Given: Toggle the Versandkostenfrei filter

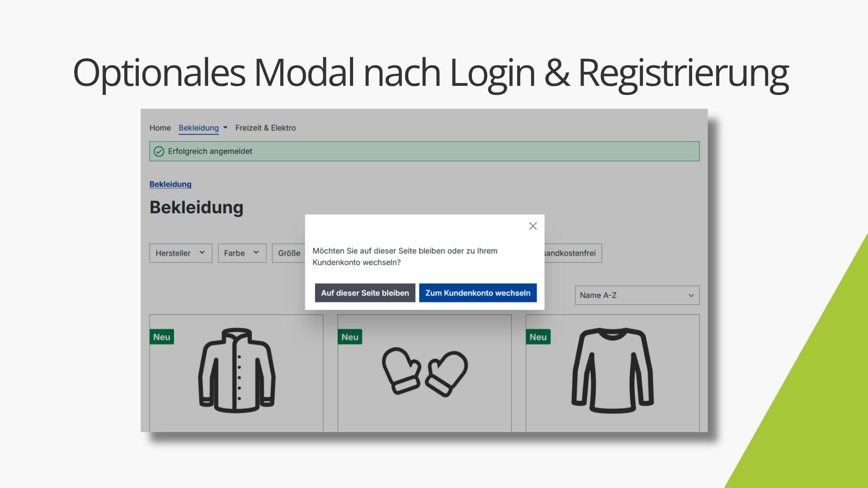Looking at the screenshot, I should coord(573,253).
